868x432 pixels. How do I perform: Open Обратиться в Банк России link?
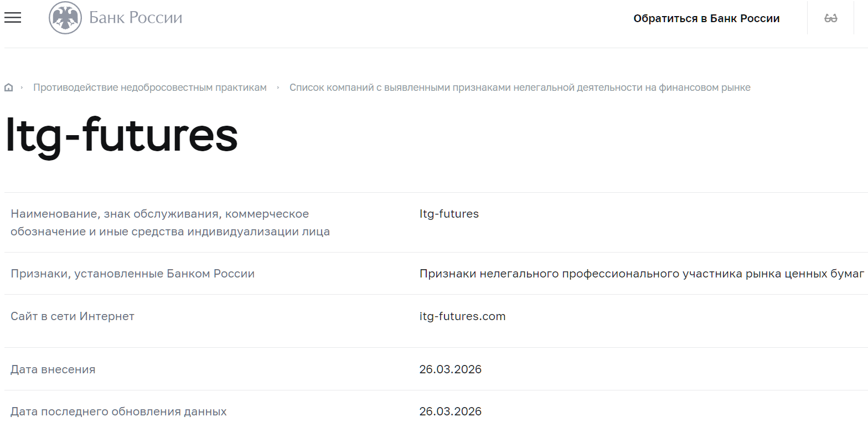[x=706, y=18]
